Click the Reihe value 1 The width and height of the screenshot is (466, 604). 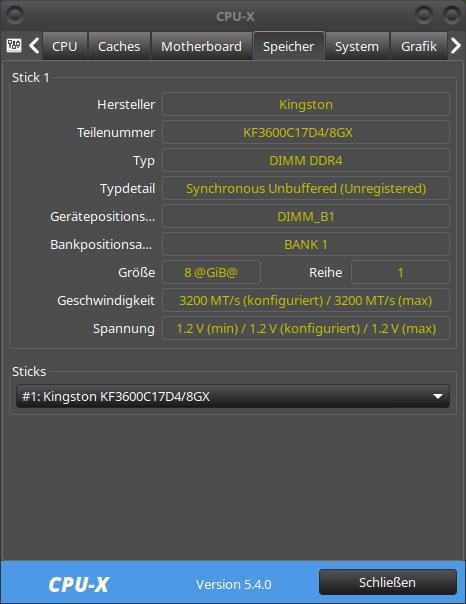(x=400, y=272)
